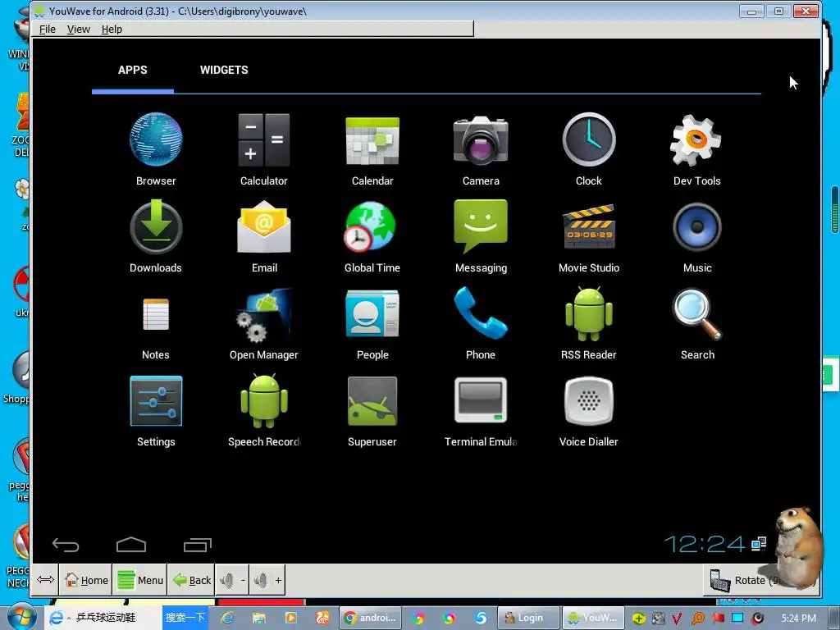
Task: Open the Calendar app icon
Action: tap(372, 140)
